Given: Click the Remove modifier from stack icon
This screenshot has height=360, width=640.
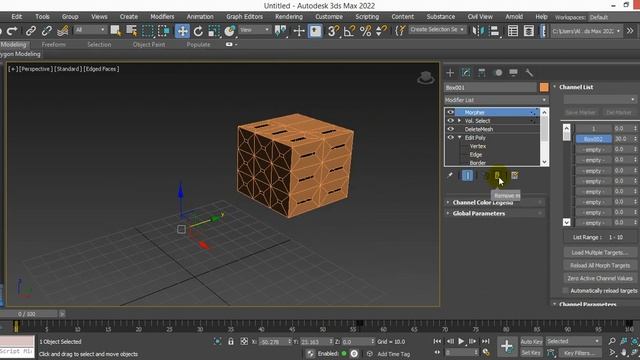Looking at the screenshot, I should pos(497,175).
